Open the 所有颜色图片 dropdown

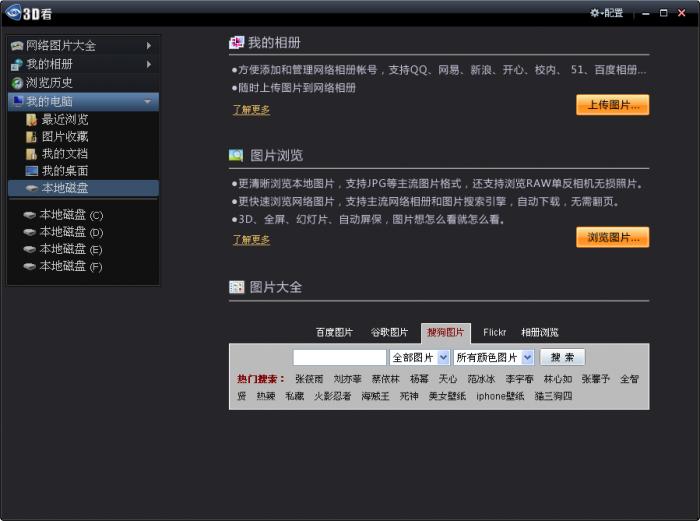pyautogui.click(x=493, y=357)
